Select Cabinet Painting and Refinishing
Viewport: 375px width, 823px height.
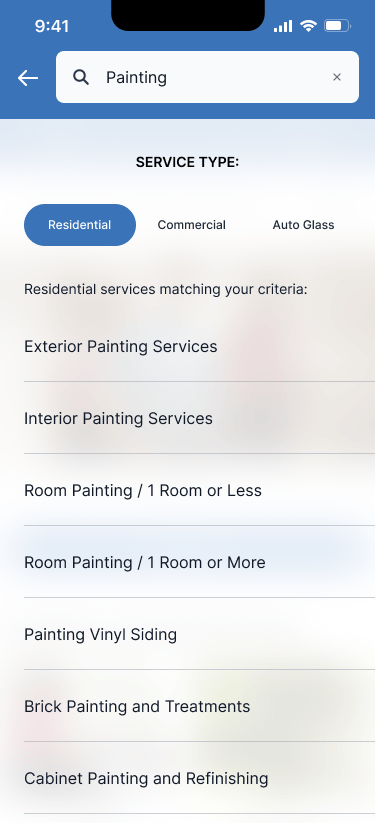(x=200, y=778)
